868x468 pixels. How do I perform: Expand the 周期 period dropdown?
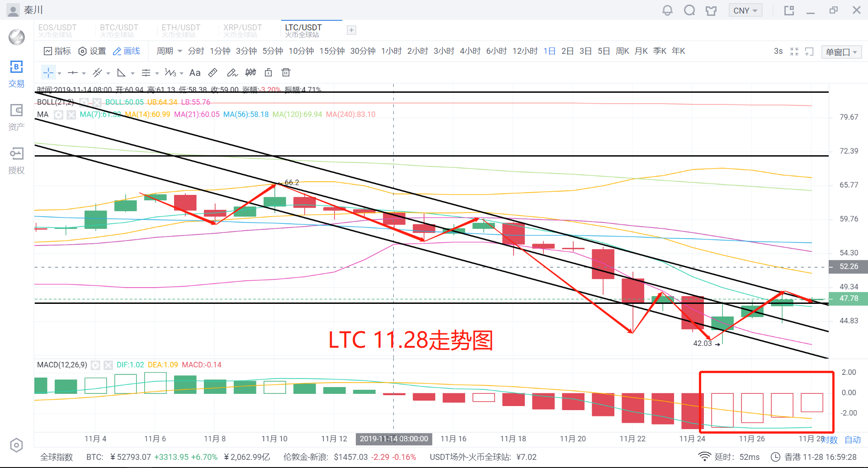tap(169, 51)
